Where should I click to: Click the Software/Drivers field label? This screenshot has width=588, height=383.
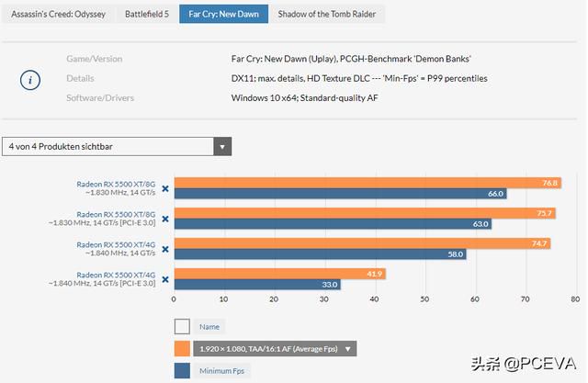click(x=100, y=97)
